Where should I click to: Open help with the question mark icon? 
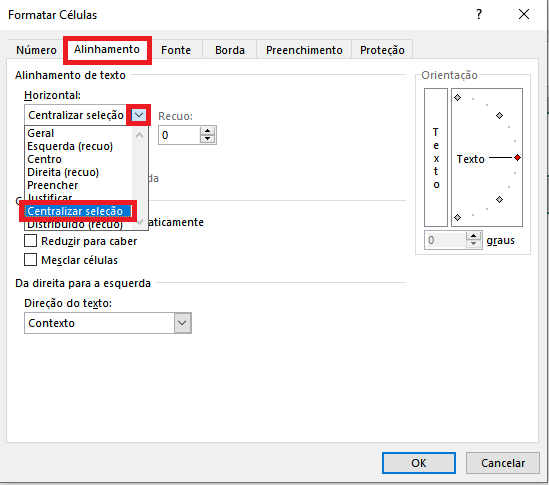point(479,14)
